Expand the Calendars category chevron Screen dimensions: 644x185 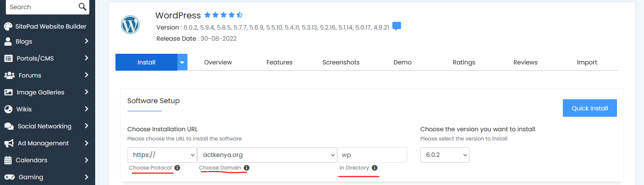(86, 160)
